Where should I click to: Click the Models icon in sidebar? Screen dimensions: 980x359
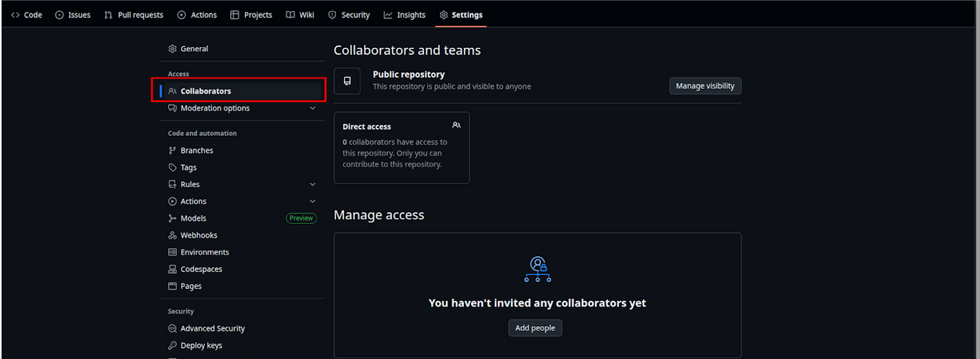173,218
